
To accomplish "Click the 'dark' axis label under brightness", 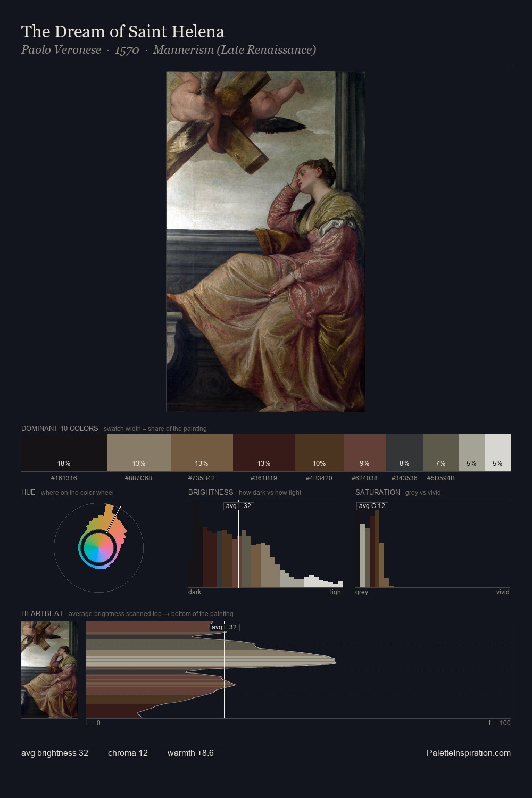I will click(195, 592).
